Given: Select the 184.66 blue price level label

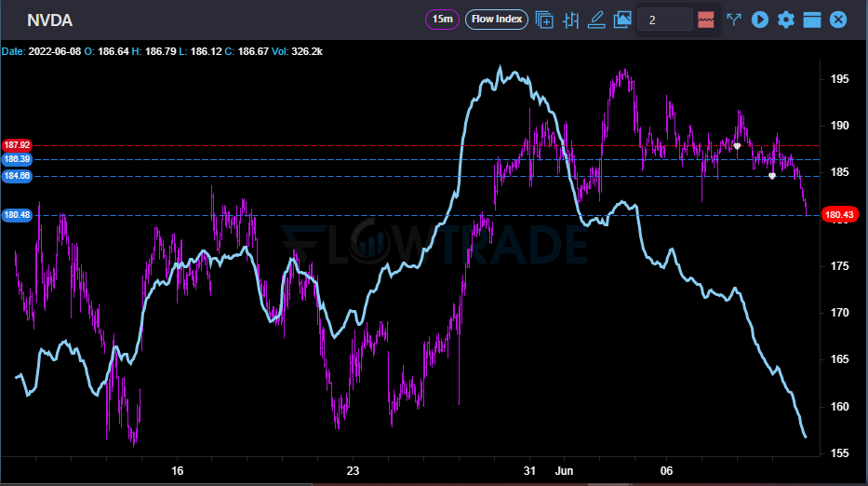Looking at the screenshot, I should coord(17,176).
